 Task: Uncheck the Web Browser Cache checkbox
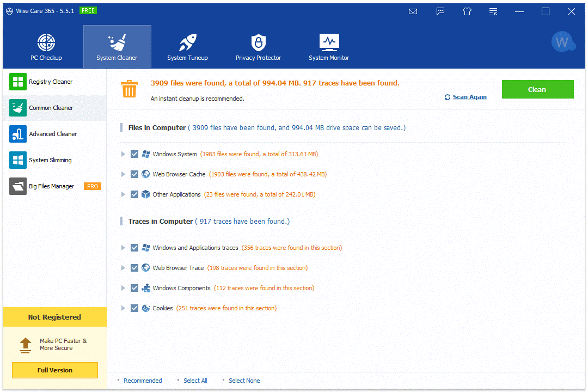coord(134,174)
